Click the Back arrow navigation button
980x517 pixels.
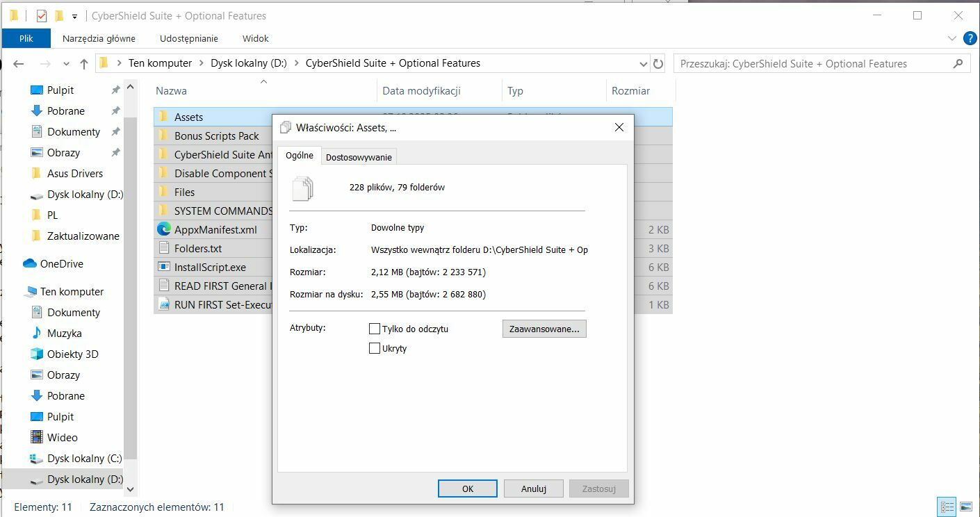pyautogui.click(x=19, y=63)
